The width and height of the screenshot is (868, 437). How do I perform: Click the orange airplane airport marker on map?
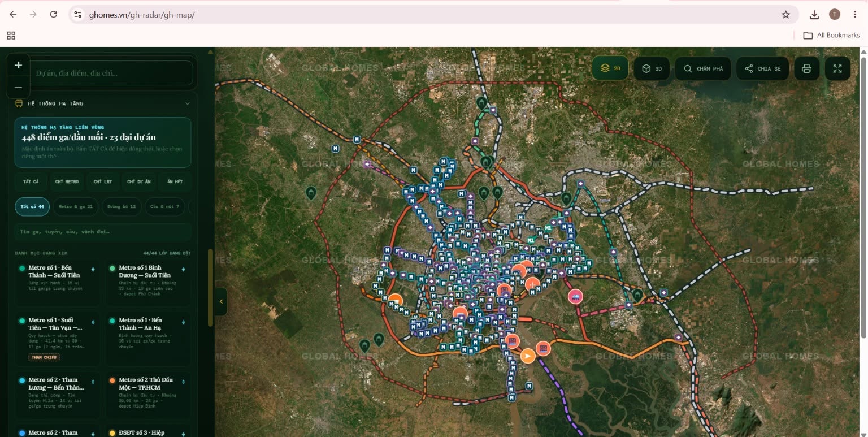[527, 356]
